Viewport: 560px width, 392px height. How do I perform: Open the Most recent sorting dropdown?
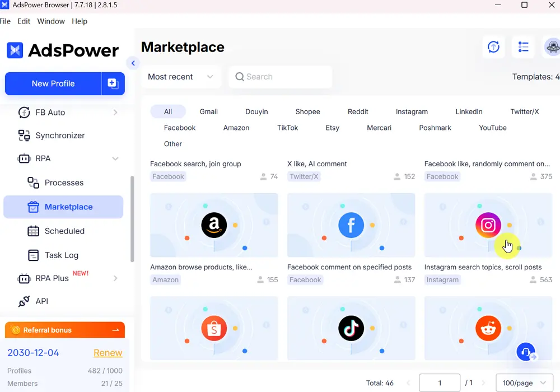[179, 77]
